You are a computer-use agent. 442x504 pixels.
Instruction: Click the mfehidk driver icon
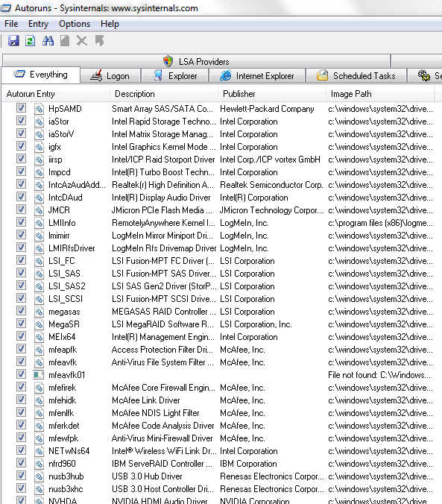click(39, 400)
